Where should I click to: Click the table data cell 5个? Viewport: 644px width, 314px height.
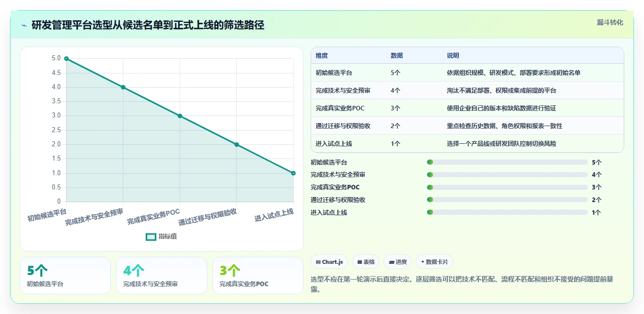pos(396,73)
